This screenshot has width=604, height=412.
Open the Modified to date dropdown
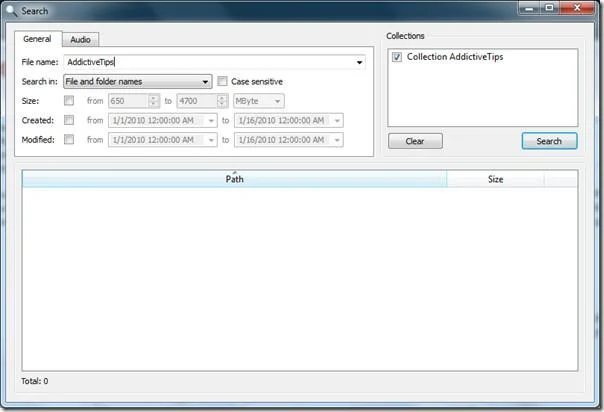pyautogui.click(x=337, y=140)
